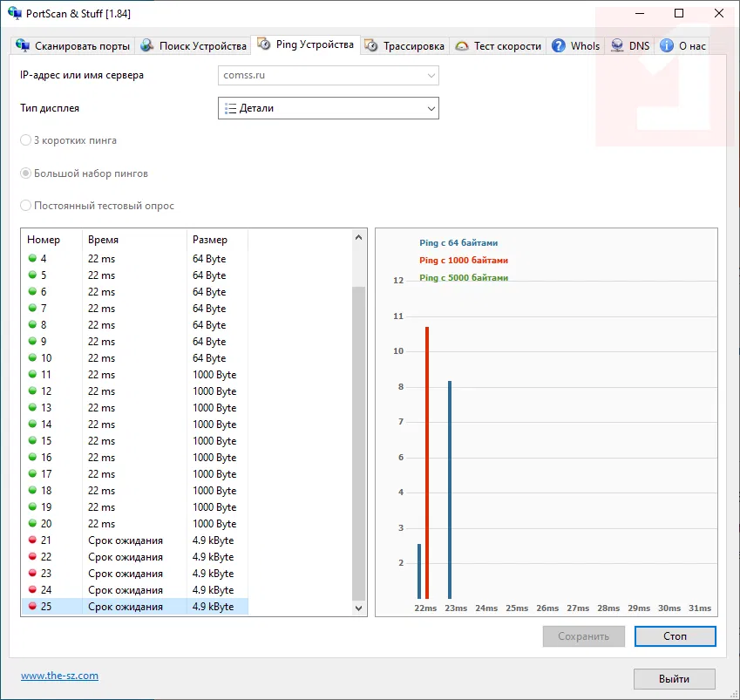
Task: Click 'Ping с 5000 байтами' legend label
Action: 464,277
